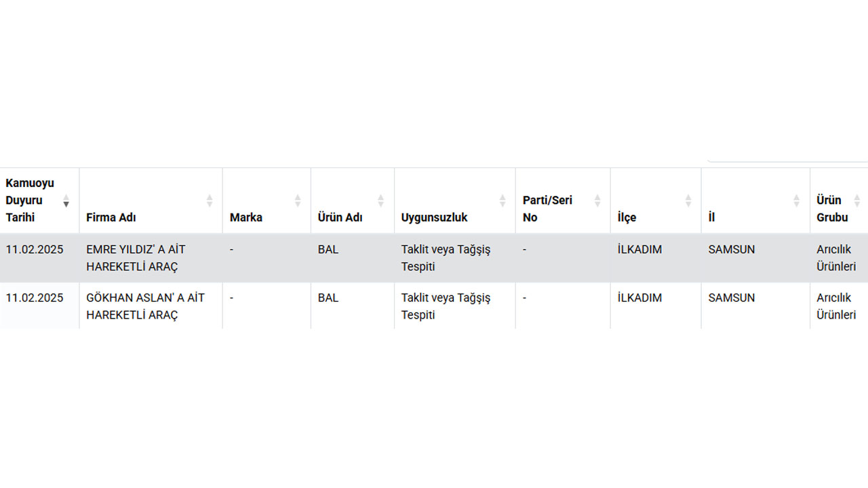
Task: Toggle sorting on Ürün Adı arrows
Action: tap(381, 201)
